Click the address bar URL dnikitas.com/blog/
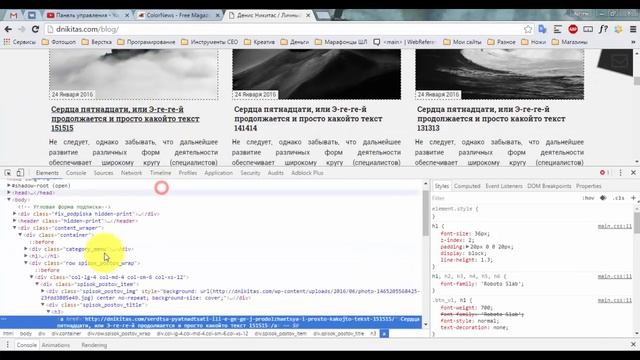Viewport: 640px width, 360px height. (87, 29)
